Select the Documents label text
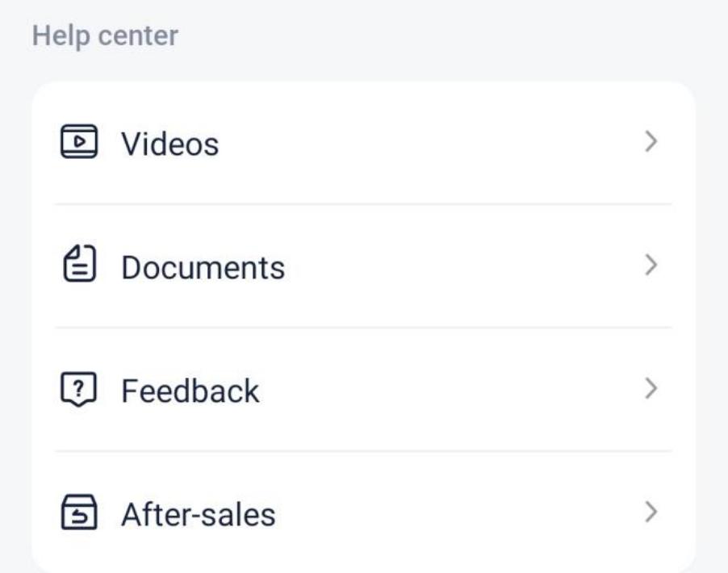Viewport: 728px width, 573px height. click(x=203, y=267)
